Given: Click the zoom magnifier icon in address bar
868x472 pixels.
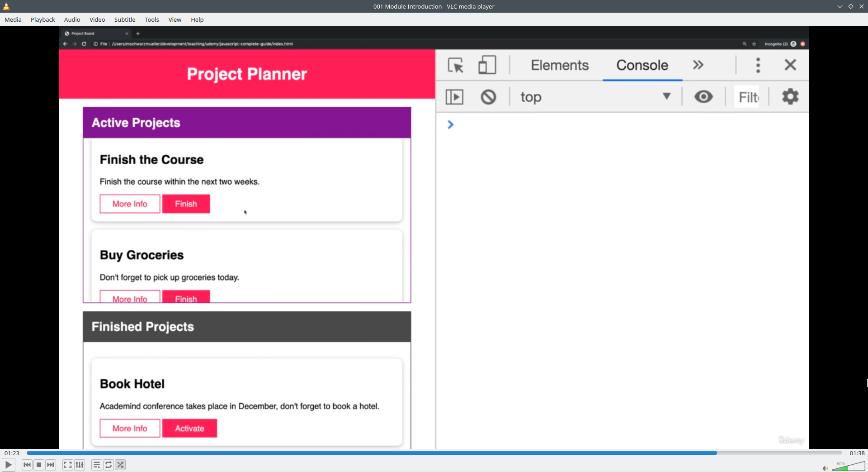Looking at the screenshot, I should [x=745, y=44].
